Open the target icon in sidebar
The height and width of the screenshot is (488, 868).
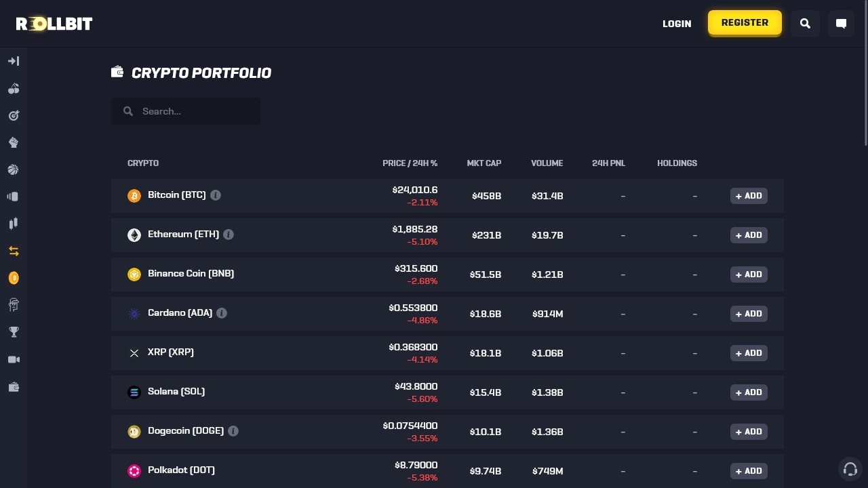click(x=14, y=115)
